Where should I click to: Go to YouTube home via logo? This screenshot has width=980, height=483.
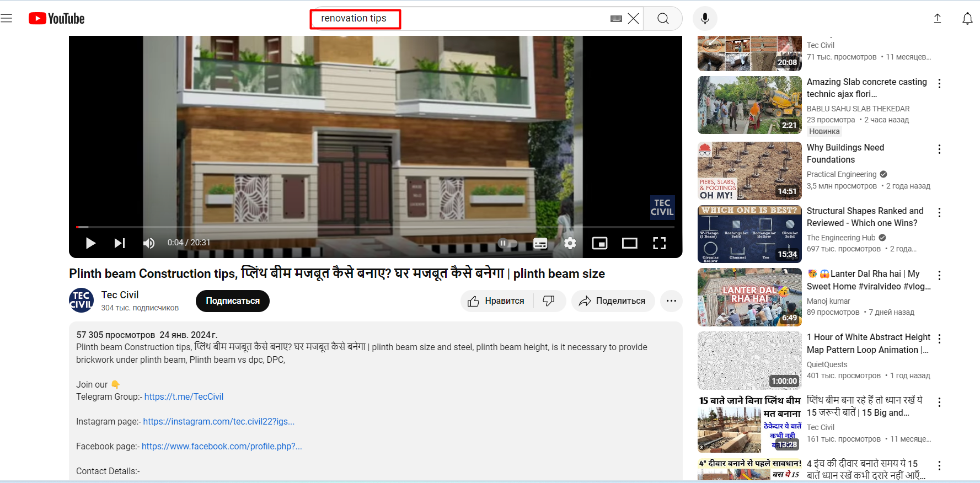(57, 19)
